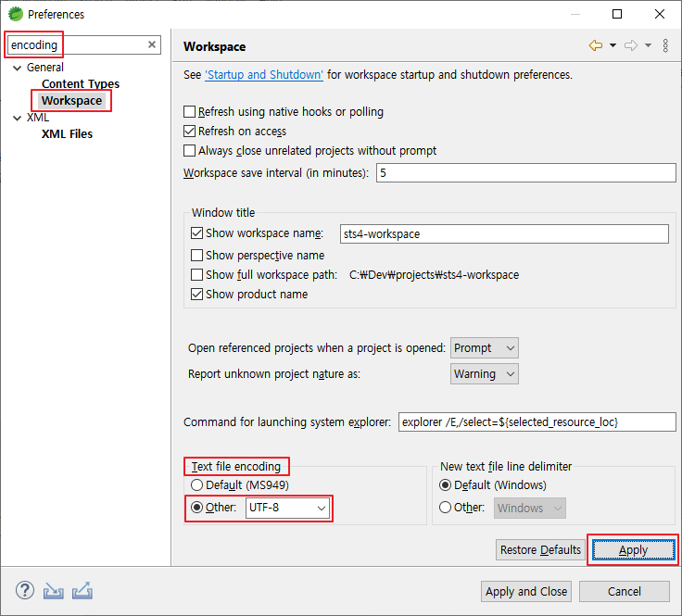This screenshot has height=616, width=682.
Task: Select the General tree item
Action: tap(45, 68)
